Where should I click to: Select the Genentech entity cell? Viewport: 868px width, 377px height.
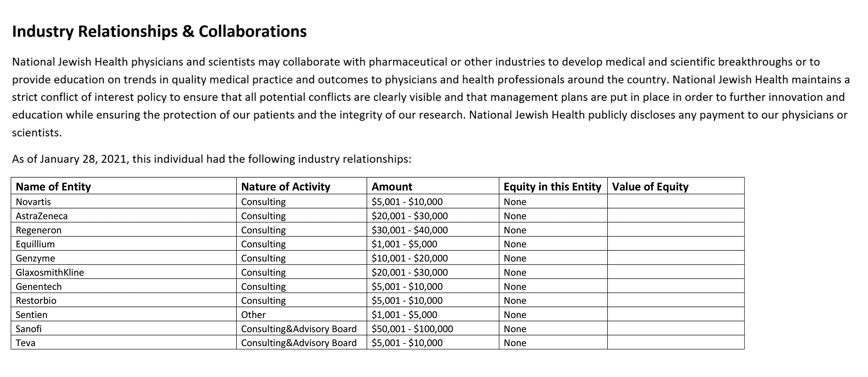coord(124,286)
